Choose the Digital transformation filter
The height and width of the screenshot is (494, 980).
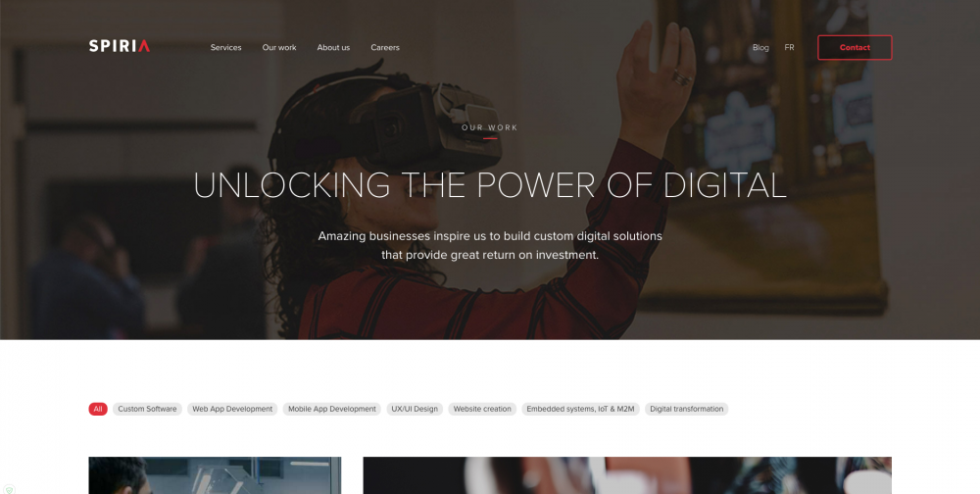[686, 409]
